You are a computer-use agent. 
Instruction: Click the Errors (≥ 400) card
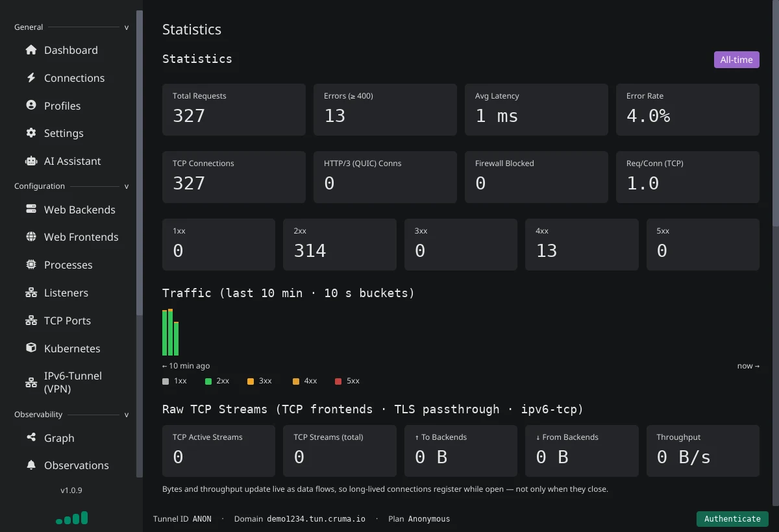[385, 110]
